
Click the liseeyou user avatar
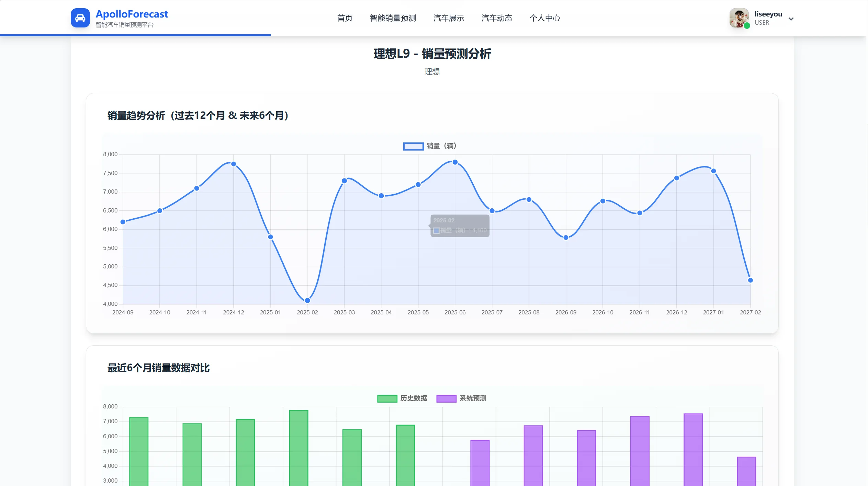[x=739, y=18]
